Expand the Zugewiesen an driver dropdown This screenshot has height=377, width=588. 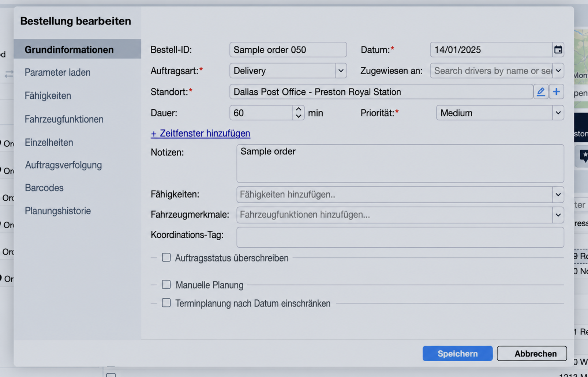[558, 71]
